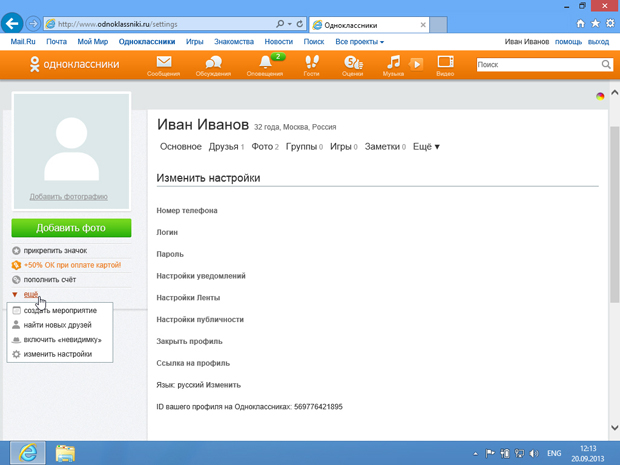
Task: Click the hat icon beside включить невидимку
Action: click(x=16, y=340)
